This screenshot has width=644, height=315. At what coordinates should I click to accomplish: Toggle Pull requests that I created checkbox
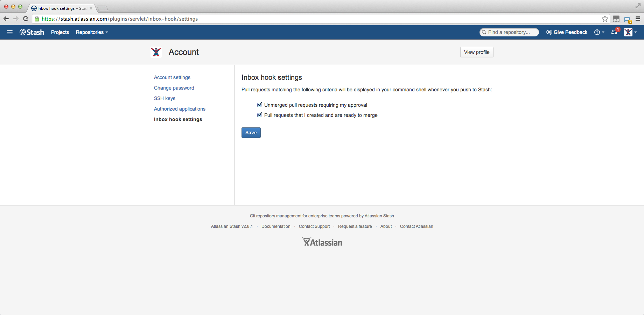[x=259, y=115]
